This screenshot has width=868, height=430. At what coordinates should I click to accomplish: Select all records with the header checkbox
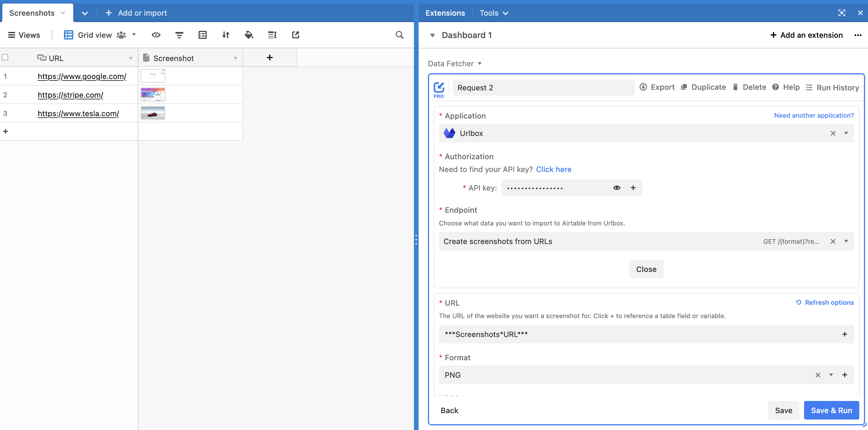point(5,57)
